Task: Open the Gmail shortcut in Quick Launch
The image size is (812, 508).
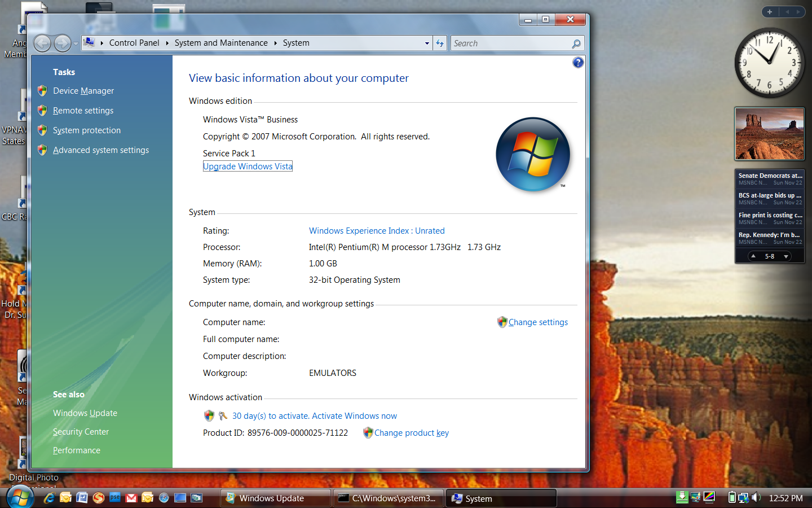Action: (x=131, y=498)
